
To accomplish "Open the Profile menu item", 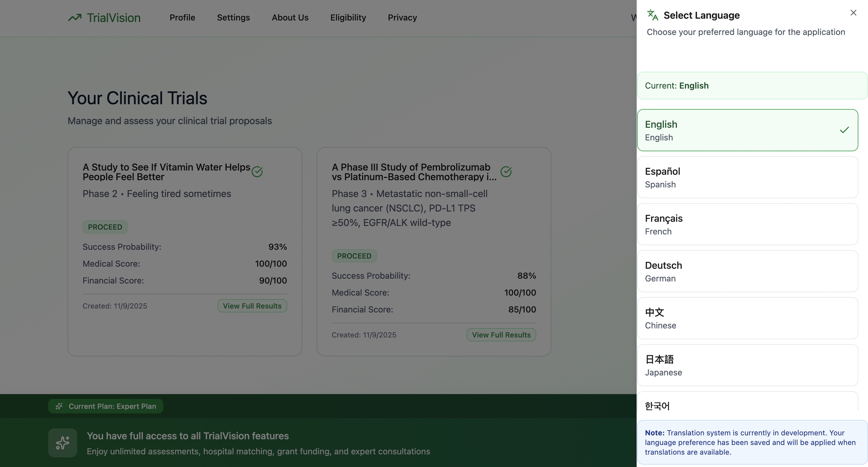I will (x=182, y=17).
